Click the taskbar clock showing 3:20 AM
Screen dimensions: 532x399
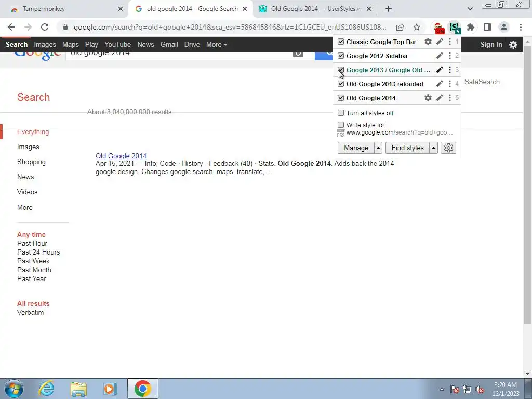pyautogui.click(x=506, y=389)
